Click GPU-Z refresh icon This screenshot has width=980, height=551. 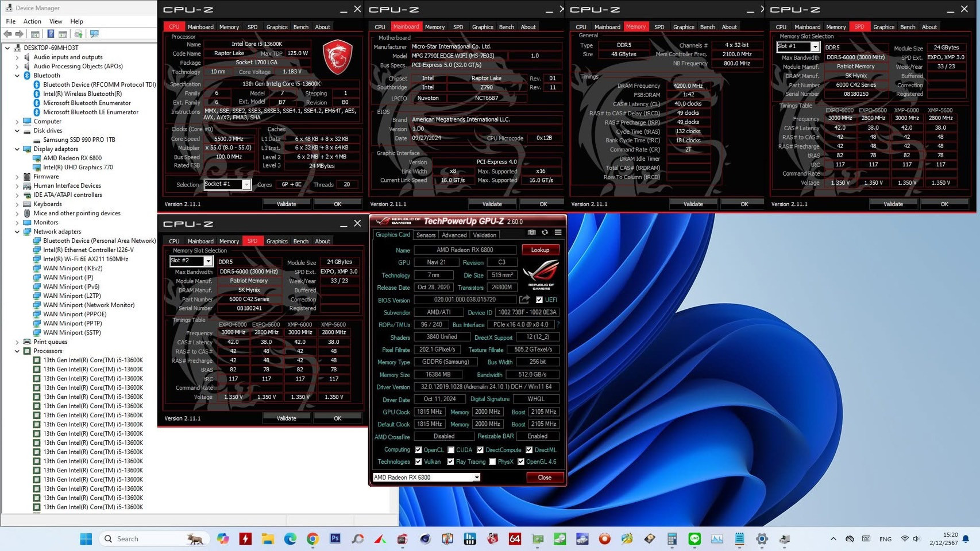545,232
